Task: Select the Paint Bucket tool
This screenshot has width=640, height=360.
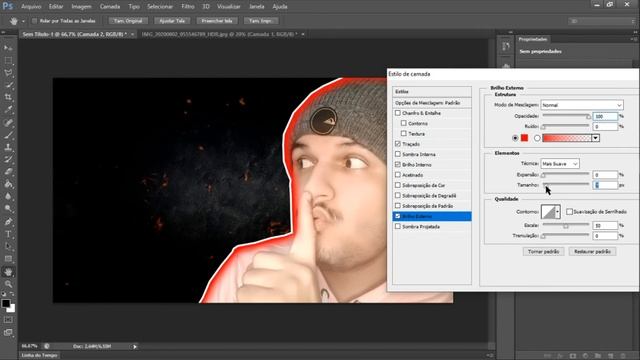Action: coord(8,184)
